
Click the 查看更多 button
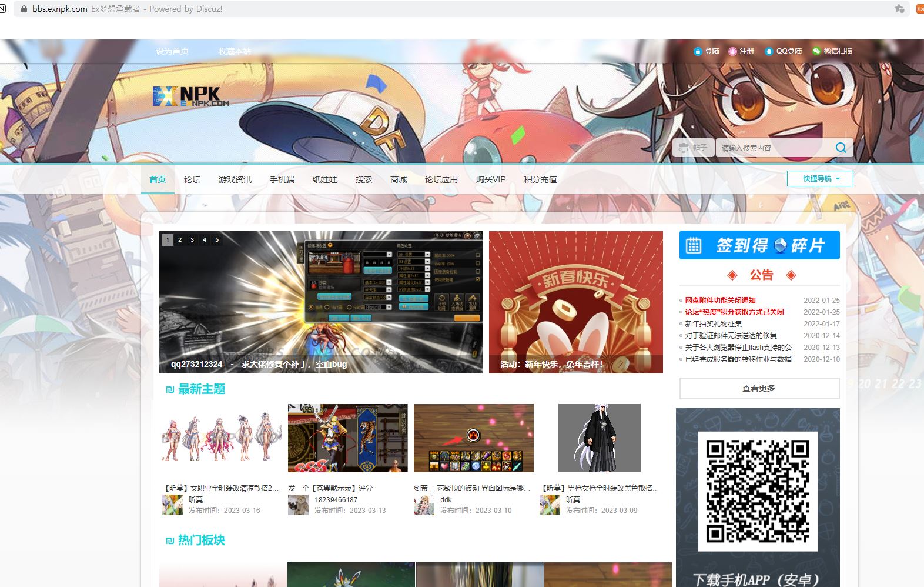click(x=759, y=388)
